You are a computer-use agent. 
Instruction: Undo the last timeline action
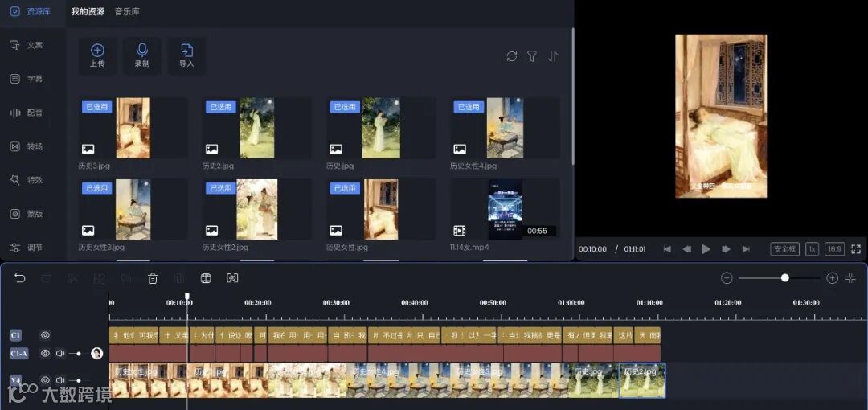[x=20, y=278]
